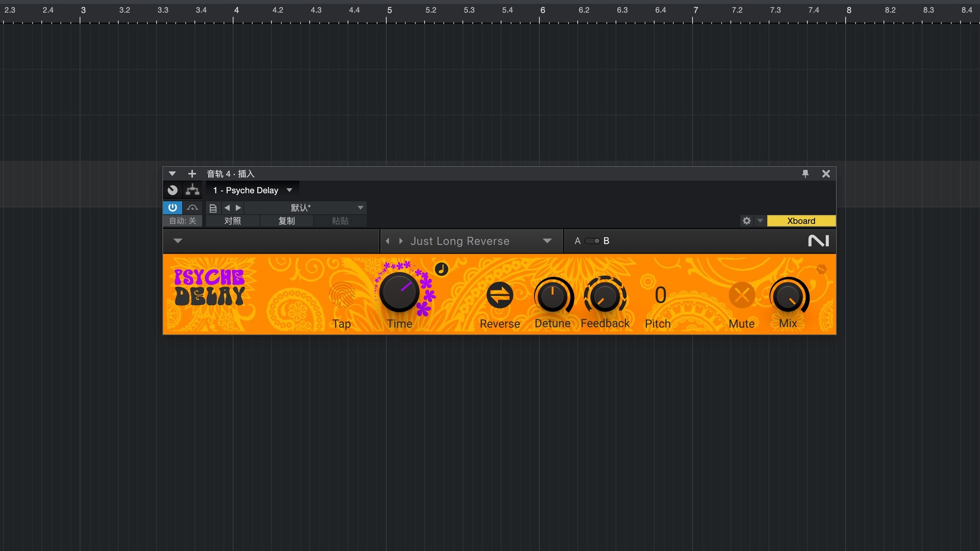Open the settings gear icon

[x=747, y=221]
